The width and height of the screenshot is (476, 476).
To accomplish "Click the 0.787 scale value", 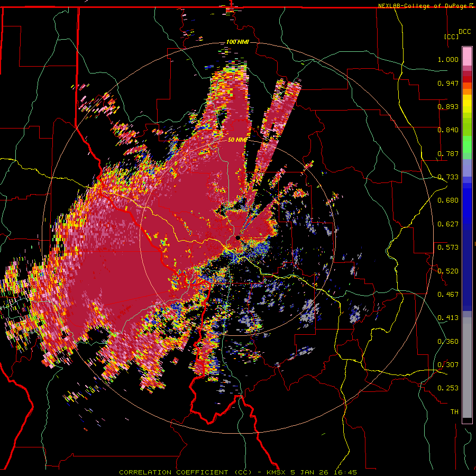I will click(448, 153).
